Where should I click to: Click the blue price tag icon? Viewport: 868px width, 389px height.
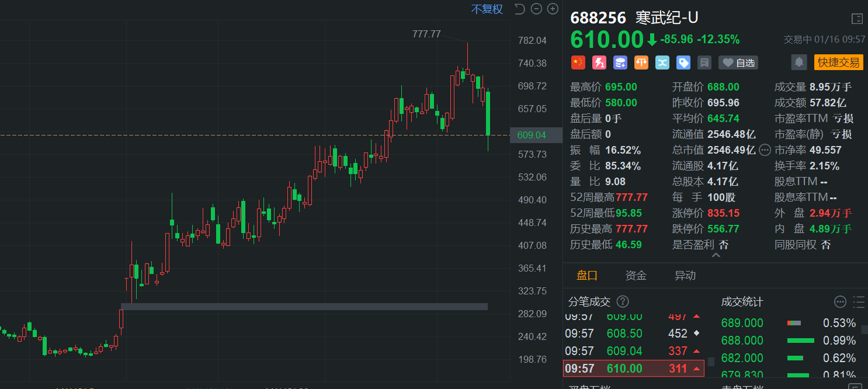[683, 62]
